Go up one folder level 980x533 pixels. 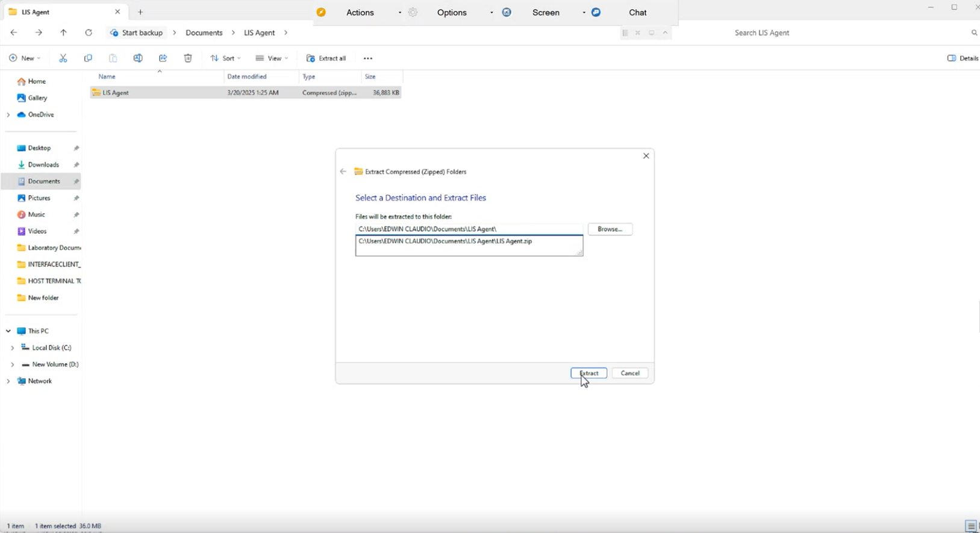pos(63,33)
